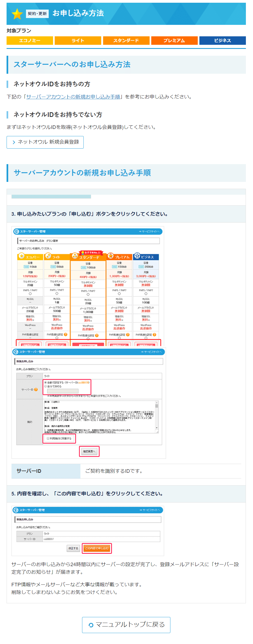
Task: Click the サーバーID row header in the description table
Action: click(46, 471)
